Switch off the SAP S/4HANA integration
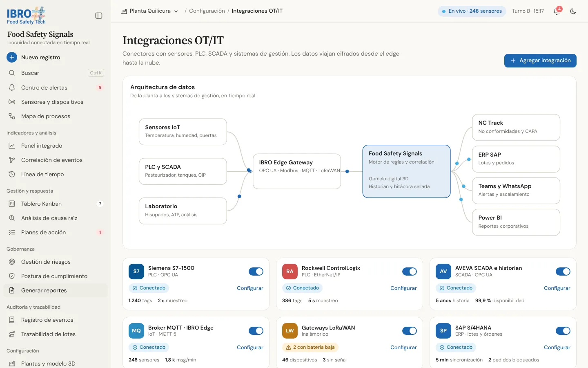The image size is (588, 368). (563, 331)
